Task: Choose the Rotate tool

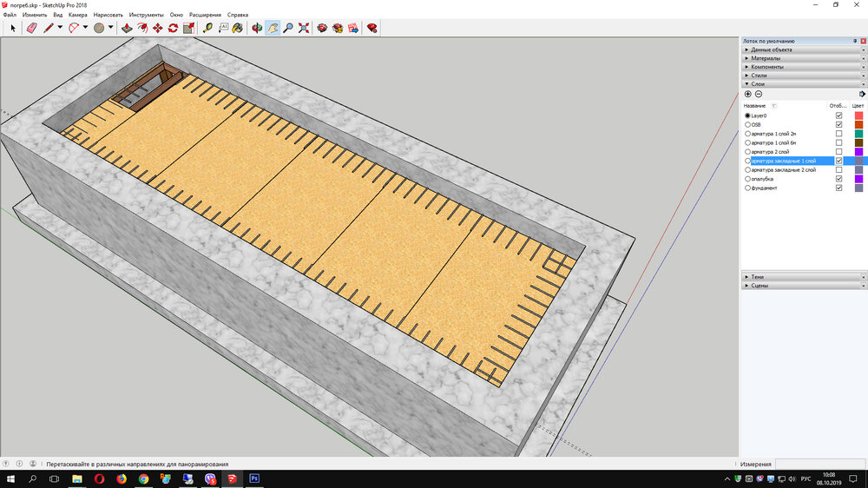Action: click(x=173, y=28)
